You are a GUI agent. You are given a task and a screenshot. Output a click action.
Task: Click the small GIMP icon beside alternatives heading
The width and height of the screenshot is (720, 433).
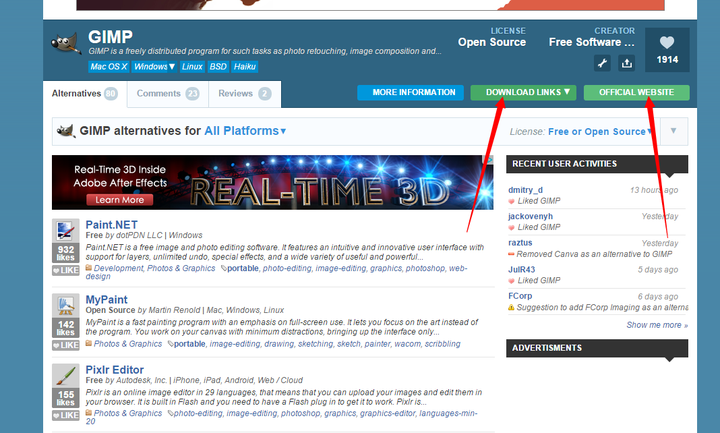(66, 131)
